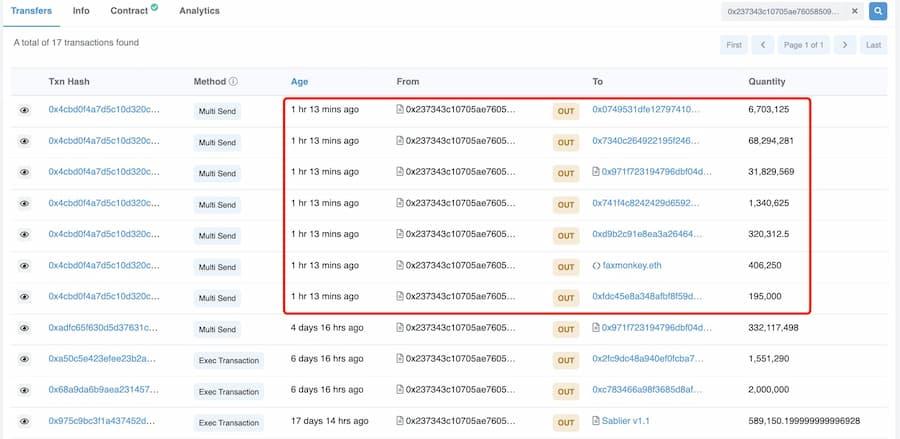Viewport: 900px width, 439px height.
Task: Open txn hash 0xadfc65f630d5d37631c
Action: tap(103, 328)
